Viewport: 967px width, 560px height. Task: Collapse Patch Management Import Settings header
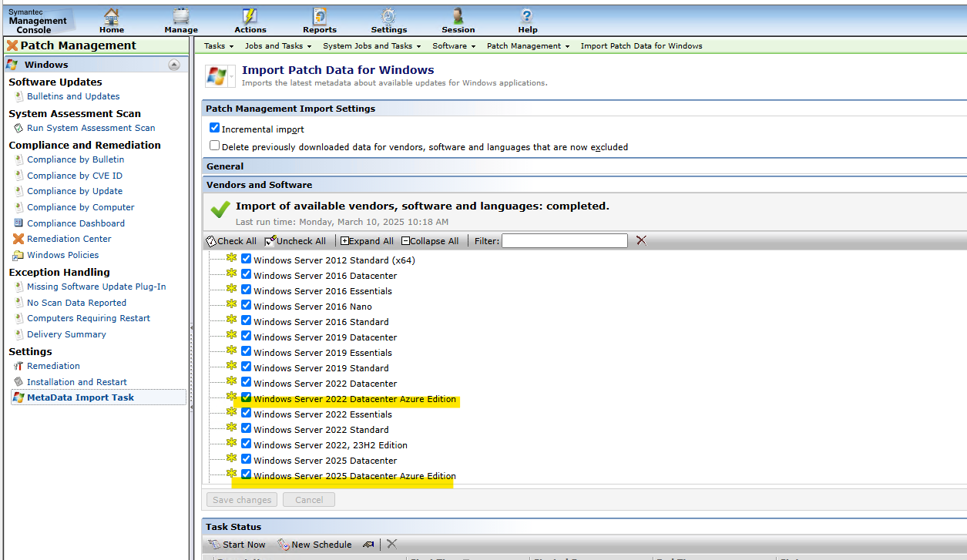click(x=586, y=109)
